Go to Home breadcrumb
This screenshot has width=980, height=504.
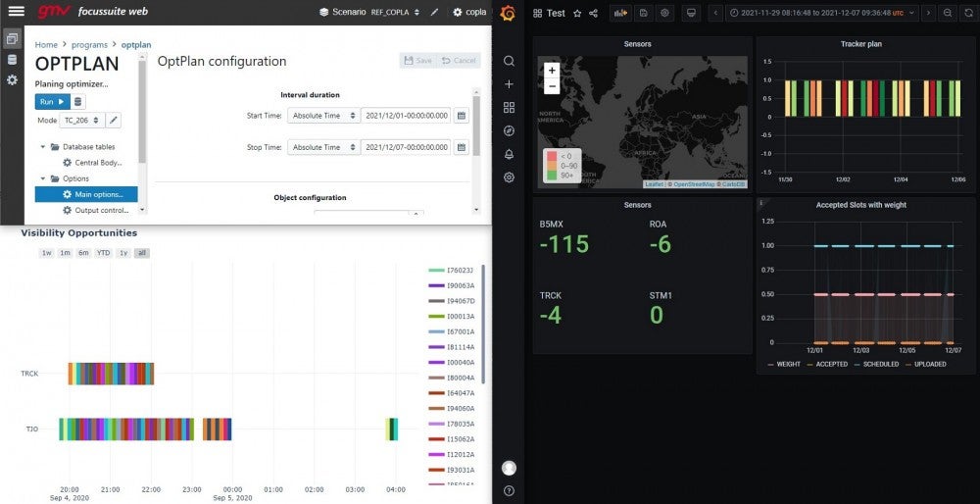(x=46, y=45)
